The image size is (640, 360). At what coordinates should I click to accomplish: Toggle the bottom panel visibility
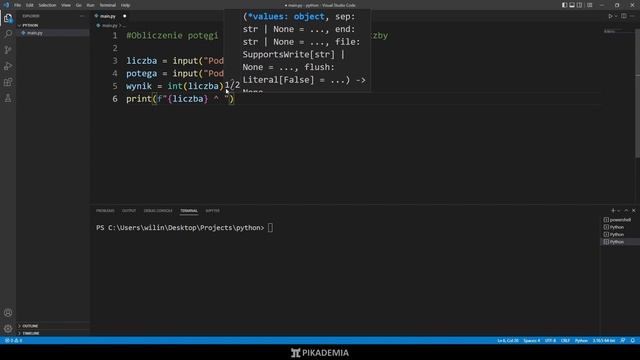[572, 5]
